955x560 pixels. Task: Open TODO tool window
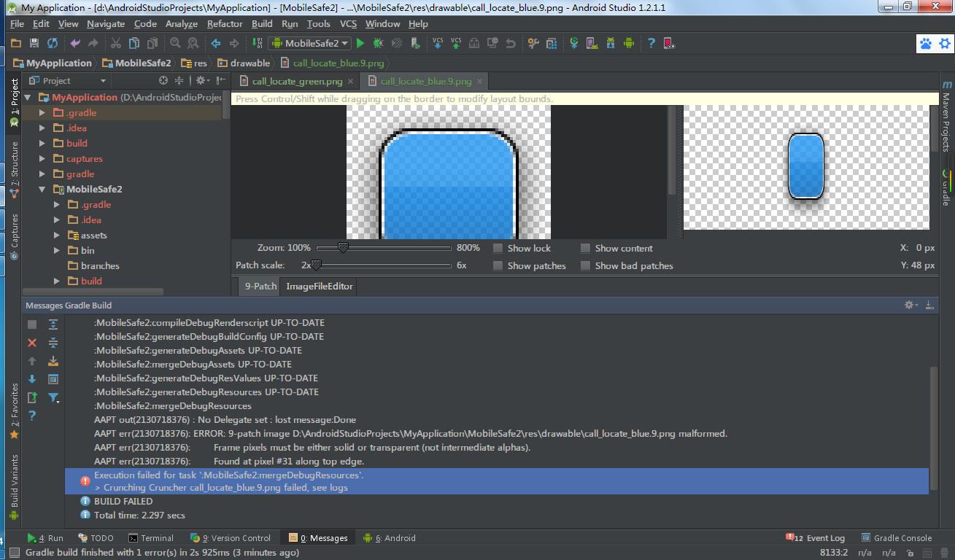click(x=96, y=538)
